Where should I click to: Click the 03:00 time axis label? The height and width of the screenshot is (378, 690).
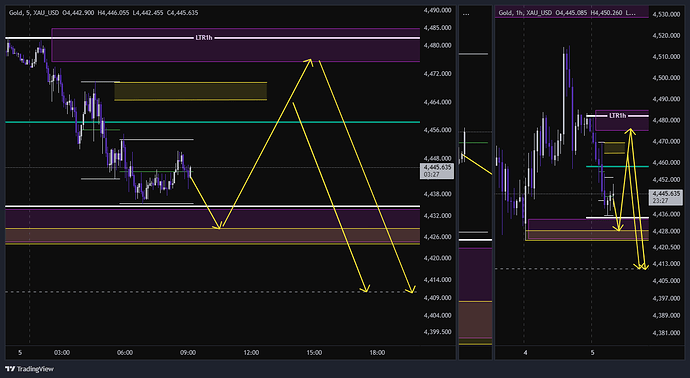pyautogui.click(x=62, y=352)
